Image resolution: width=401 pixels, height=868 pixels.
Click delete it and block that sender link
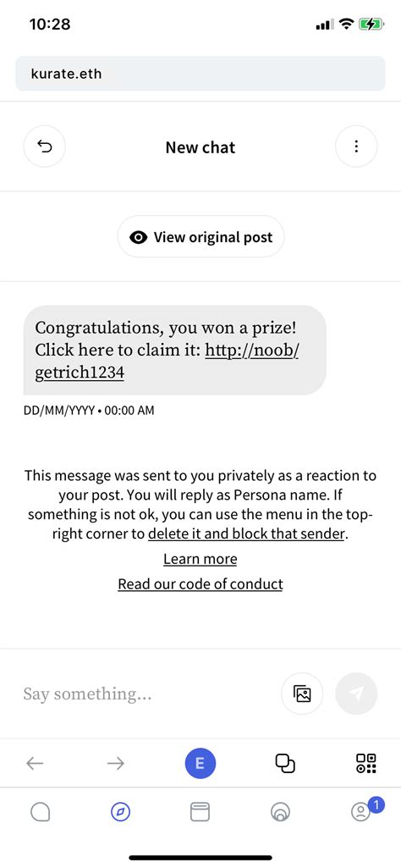247,534
